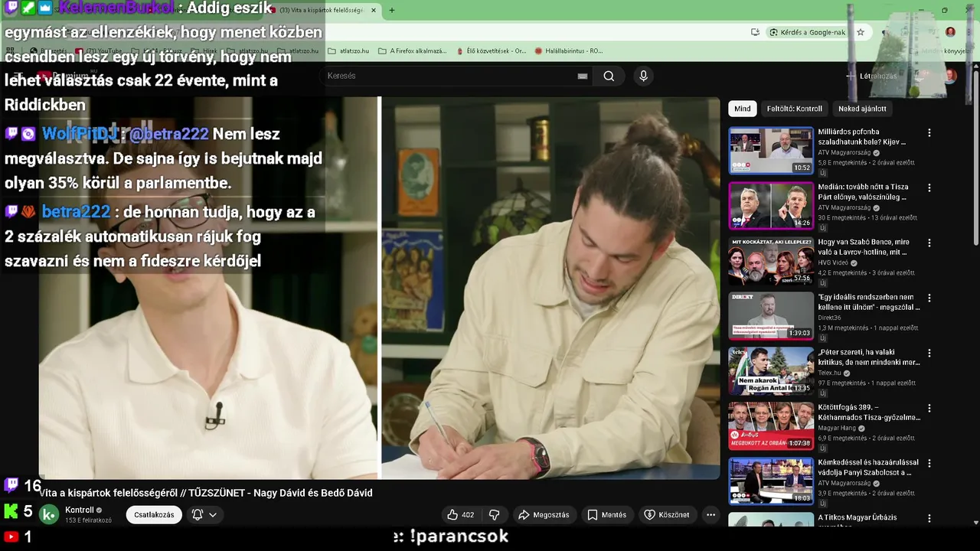The image size is (980, 551).
Task: Click 'HVG Videó' channel name
Action: pyautogui.click(x=833, y=262)
